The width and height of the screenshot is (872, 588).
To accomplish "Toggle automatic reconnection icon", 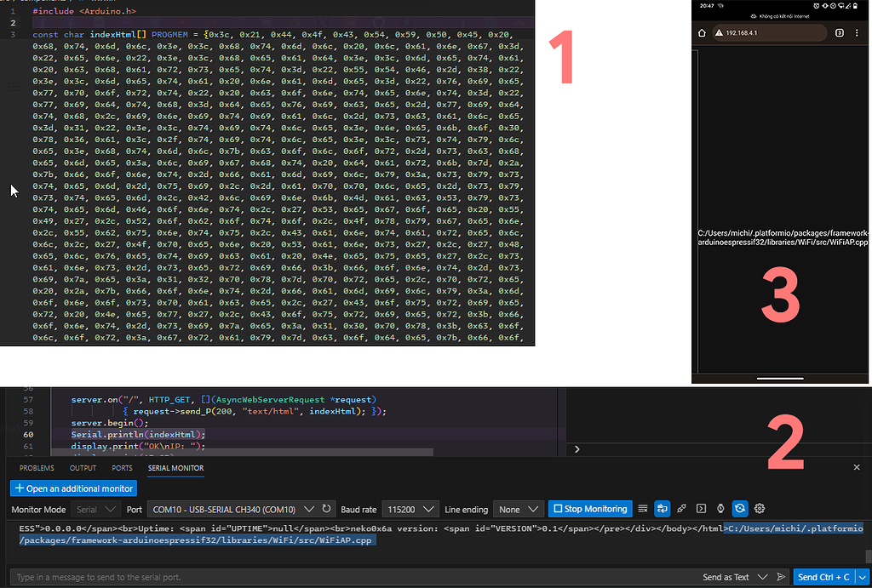I will (x=741, y=509).
